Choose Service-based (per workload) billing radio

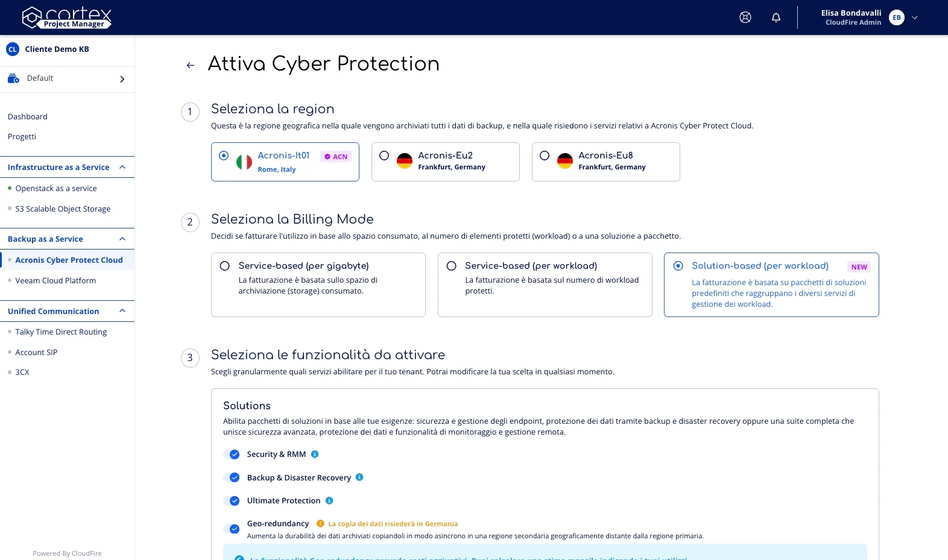point(451,266)
